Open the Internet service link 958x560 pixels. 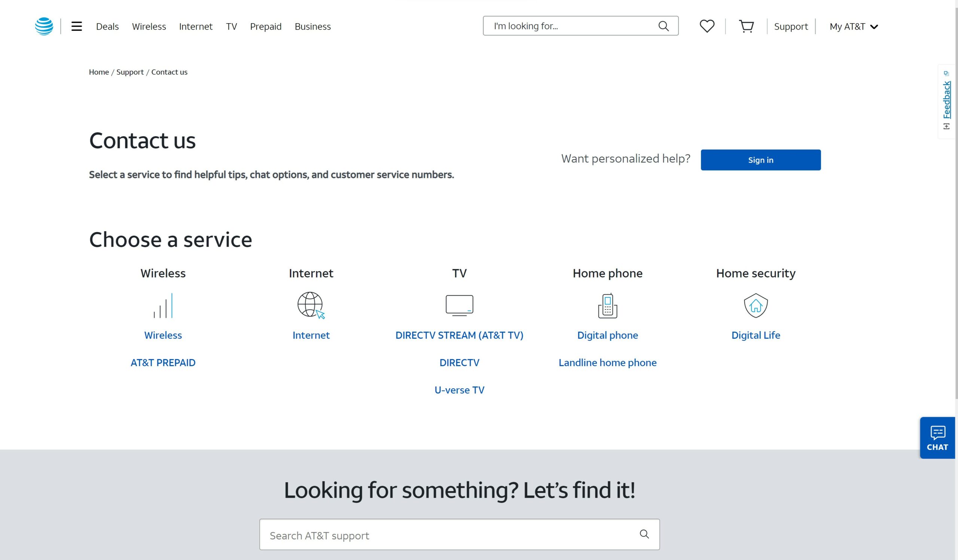(311, 335)
